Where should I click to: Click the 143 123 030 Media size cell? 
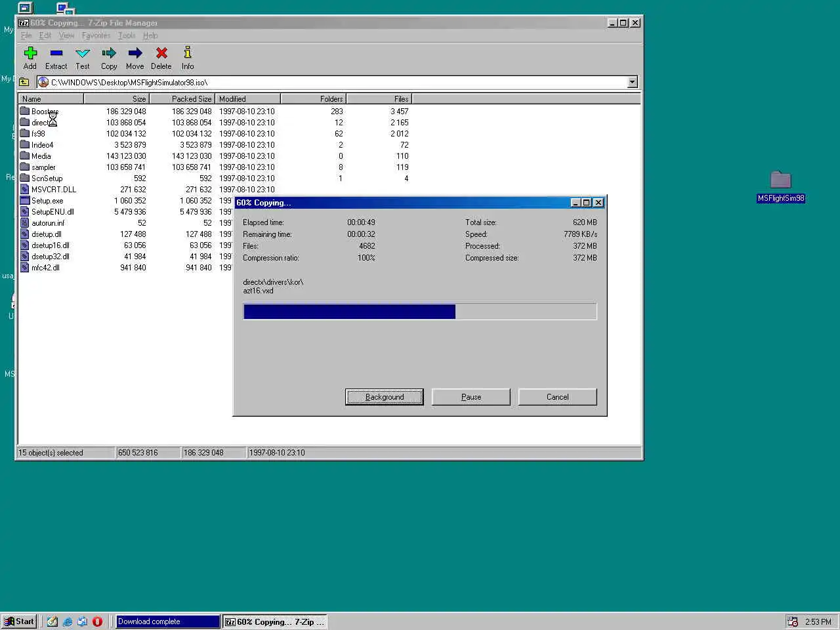[x=126, y=156]
